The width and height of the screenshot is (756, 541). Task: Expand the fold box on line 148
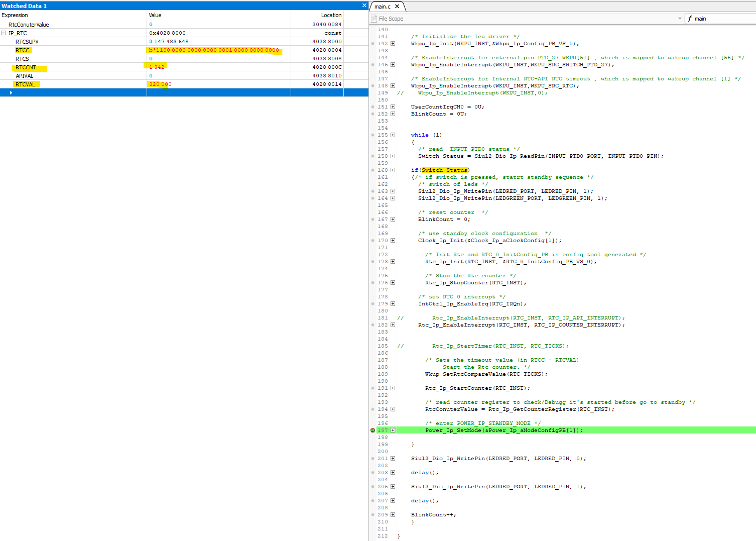tap(393, 86)
